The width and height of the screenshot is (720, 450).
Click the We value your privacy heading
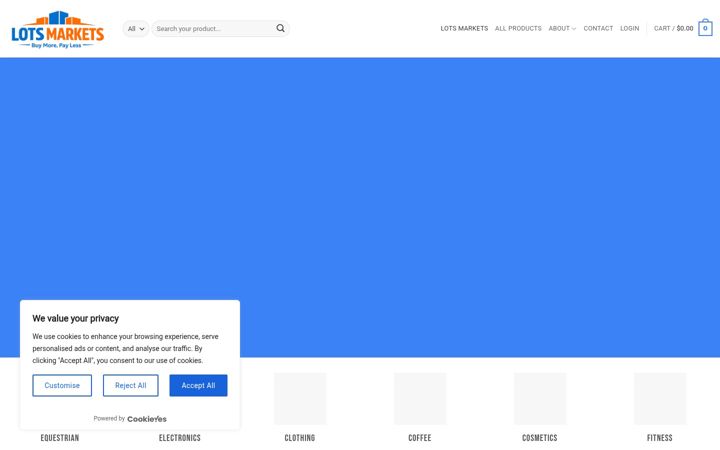(x=75, y=318)
